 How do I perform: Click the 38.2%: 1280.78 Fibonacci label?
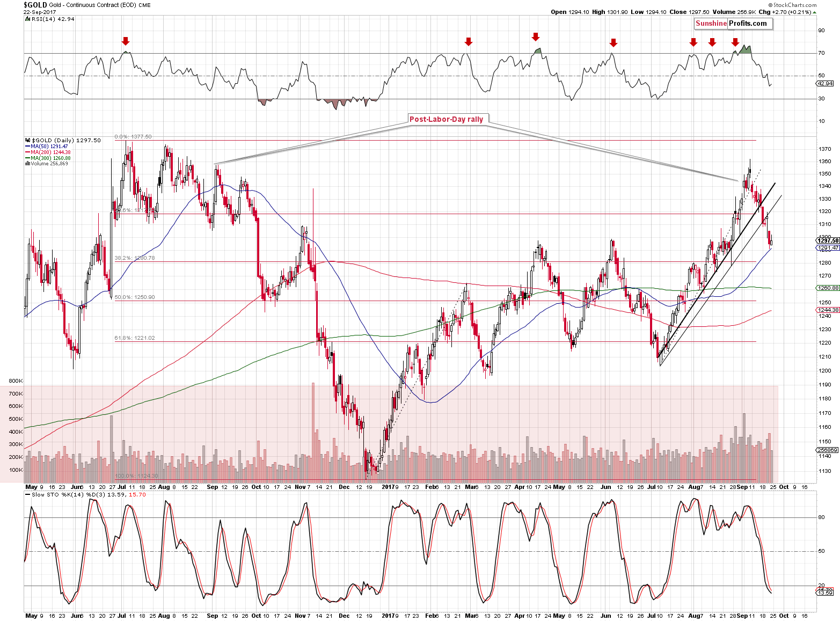135,258
